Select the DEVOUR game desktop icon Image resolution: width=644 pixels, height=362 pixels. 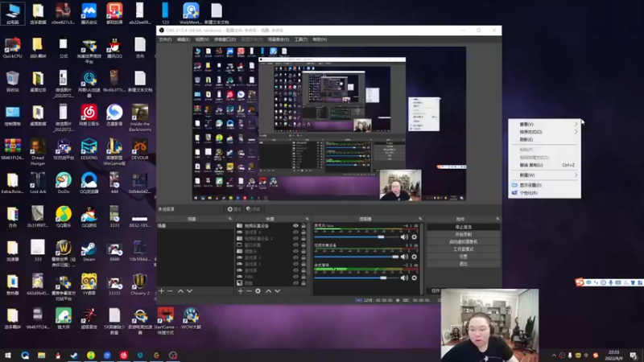pos(139,150)
